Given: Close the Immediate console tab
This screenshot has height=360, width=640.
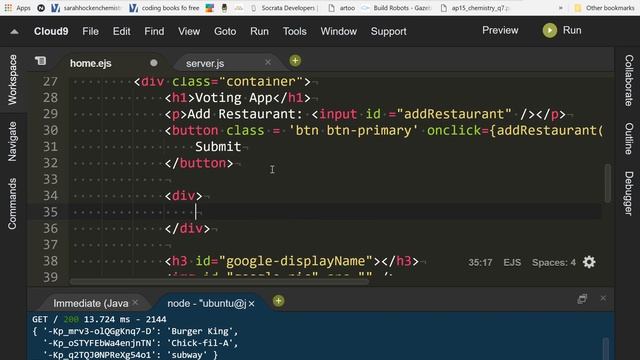Looking at the screenshot, I should [x=136, y=303].
